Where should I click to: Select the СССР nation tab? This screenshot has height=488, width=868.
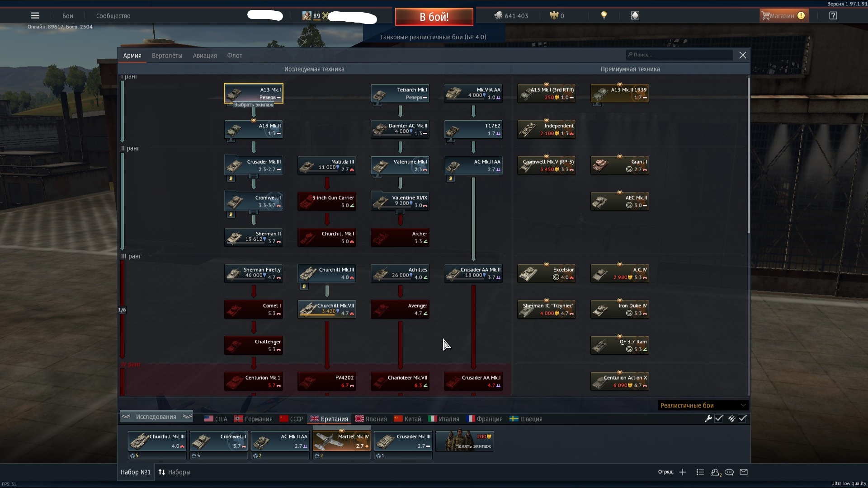pos(291,419)
